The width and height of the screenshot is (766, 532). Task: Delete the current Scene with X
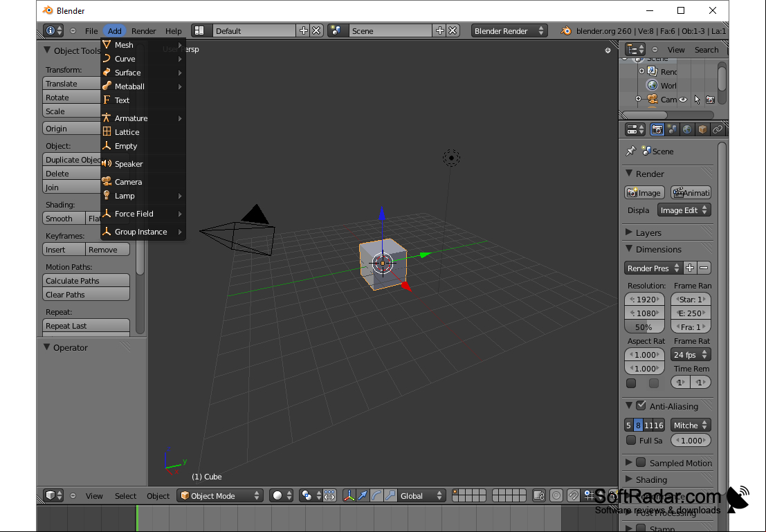[x=453, y=30]
